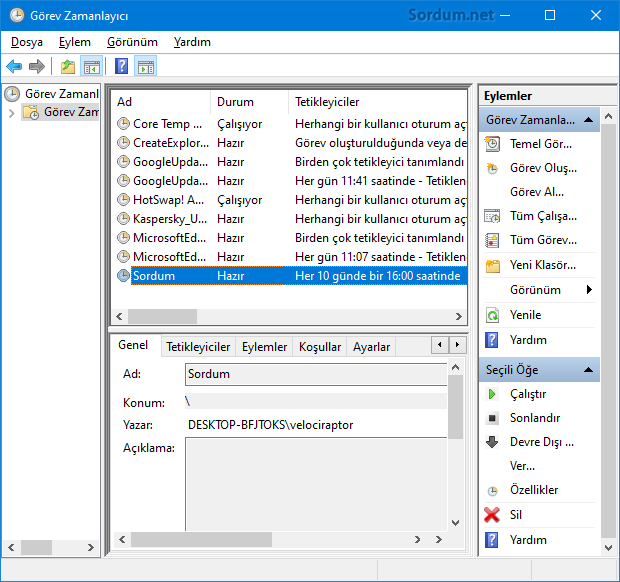Image resolution: width=620 pixels, height=582 pixels.
Task: Open the Görünüm menu in menu bar
Action: [132, 42]
